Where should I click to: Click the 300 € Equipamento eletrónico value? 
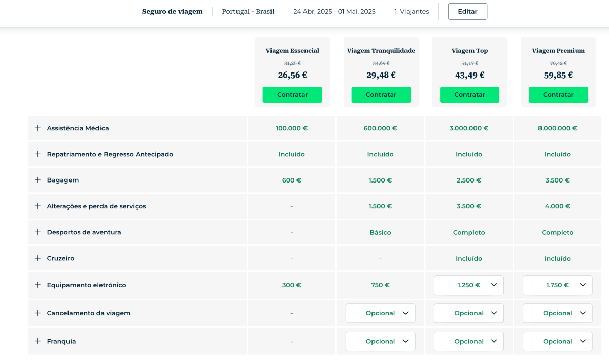pos(292,285)
